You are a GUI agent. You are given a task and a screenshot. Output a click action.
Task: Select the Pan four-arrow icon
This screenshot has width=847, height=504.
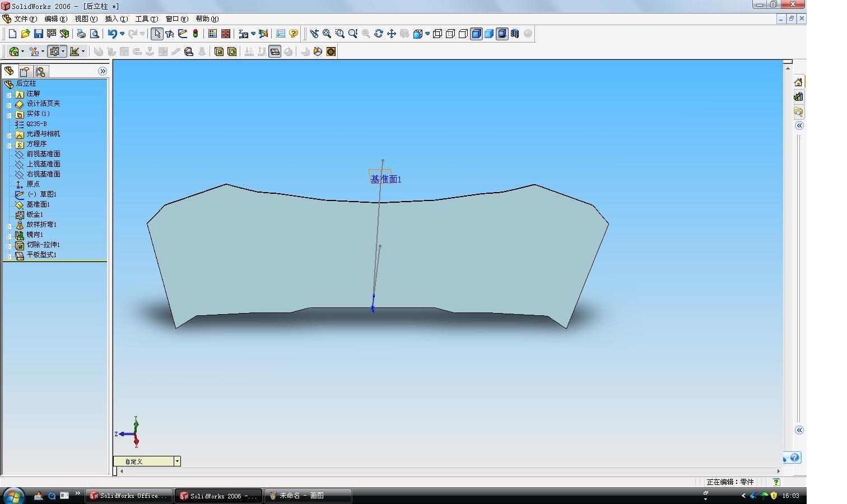click(392, 34)
